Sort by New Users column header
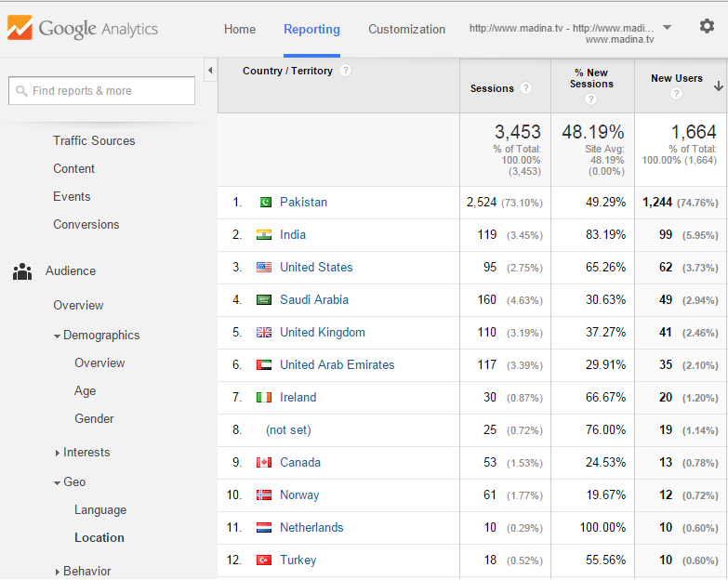 click(x=677, y=78)
